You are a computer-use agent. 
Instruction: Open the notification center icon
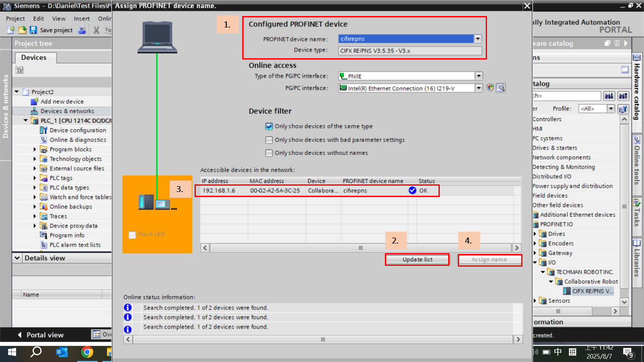pos(628,353)
